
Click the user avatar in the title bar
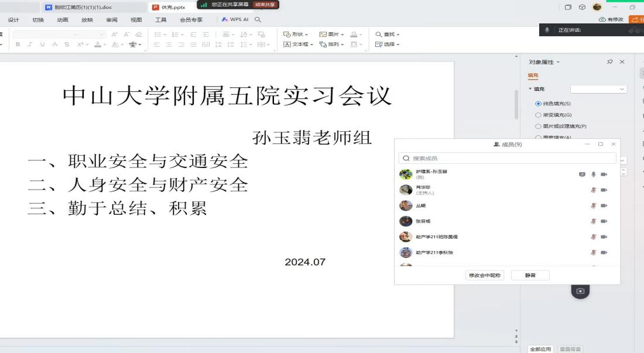pyautogui.click(x=597, y=7)
